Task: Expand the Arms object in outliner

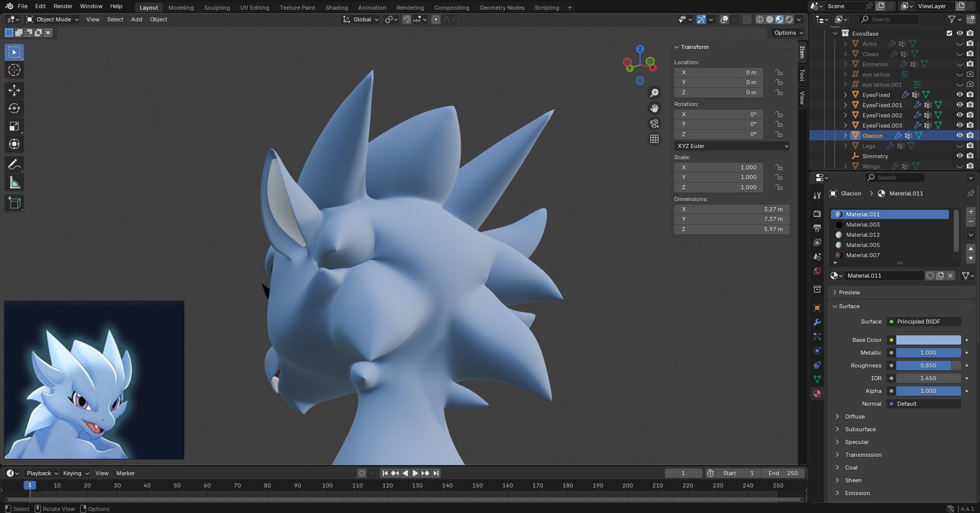Action: 845,44
